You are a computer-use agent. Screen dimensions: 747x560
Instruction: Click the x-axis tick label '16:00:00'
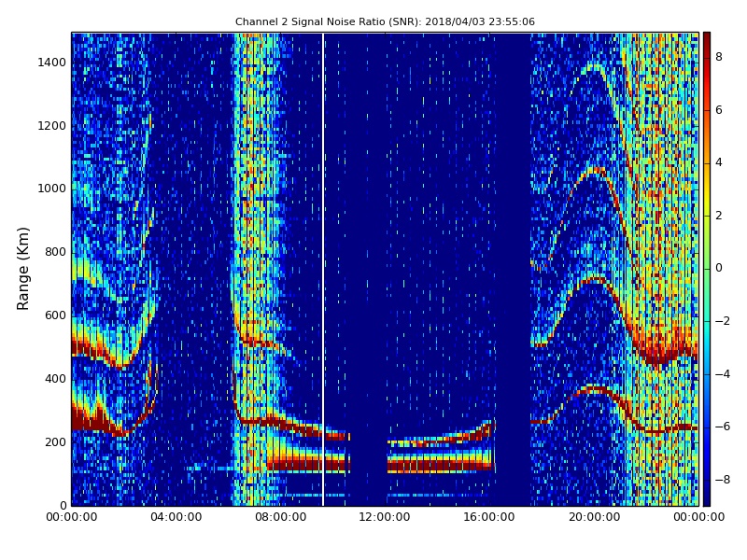[489, 517]
